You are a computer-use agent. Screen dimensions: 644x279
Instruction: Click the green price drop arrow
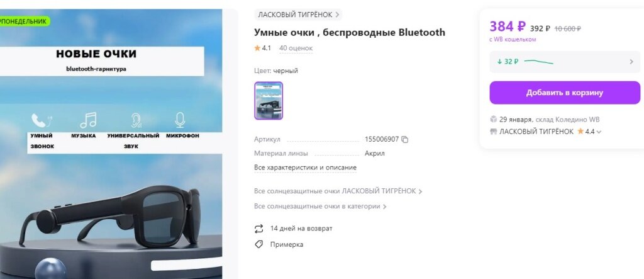499,62
